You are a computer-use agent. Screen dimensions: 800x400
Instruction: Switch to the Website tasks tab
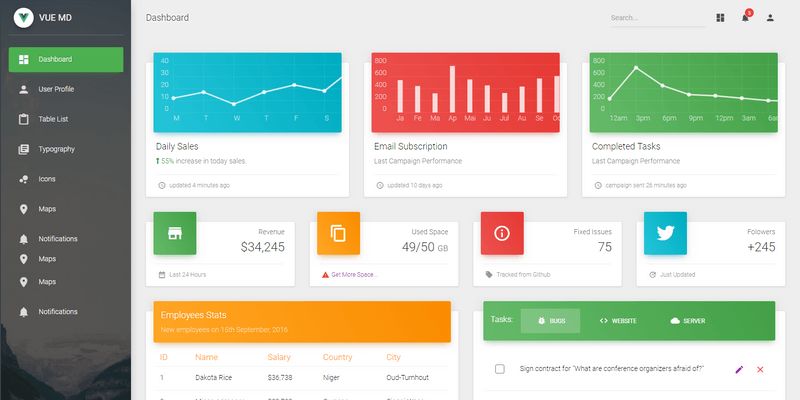click(618, 320)
